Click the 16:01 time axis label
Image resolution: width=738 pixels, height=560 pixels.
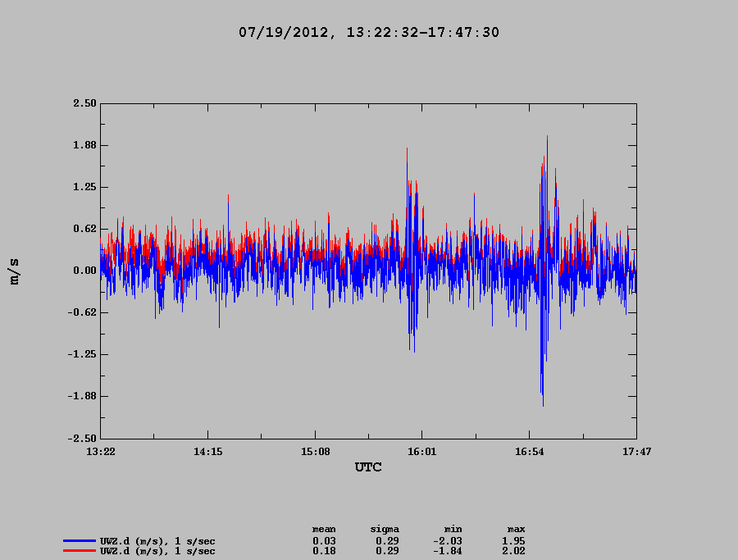(422, 452)
